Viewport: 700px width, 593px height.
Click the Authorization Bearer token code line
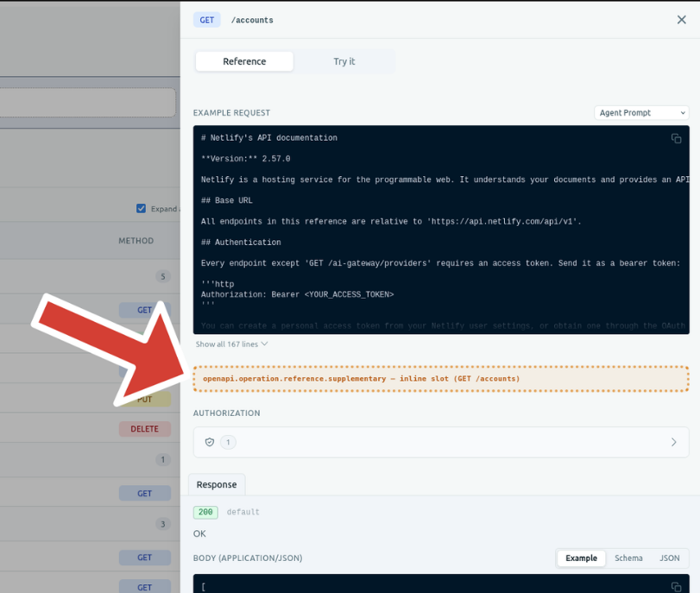point(297,294)
